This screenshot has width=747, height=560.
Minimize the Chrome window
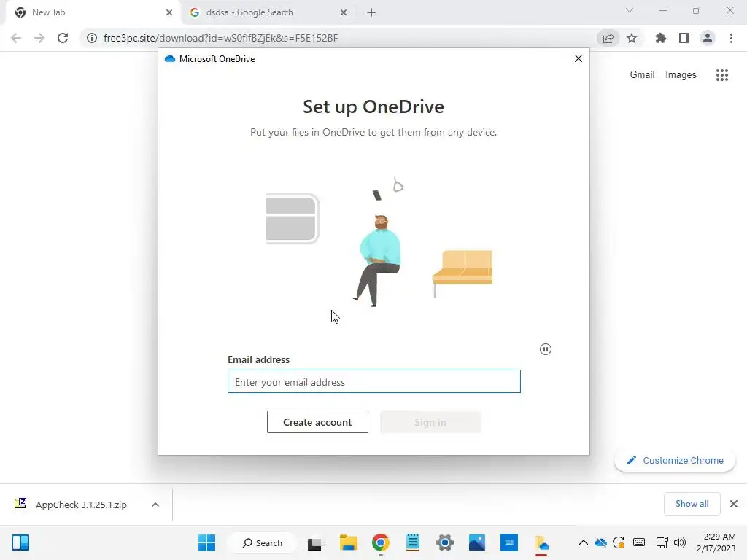663,10
